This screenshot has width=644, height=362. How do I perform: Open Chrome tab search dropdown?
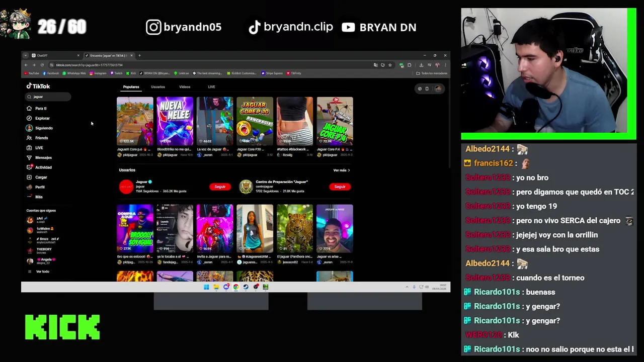pyautogui.click(x=26, y=55)
